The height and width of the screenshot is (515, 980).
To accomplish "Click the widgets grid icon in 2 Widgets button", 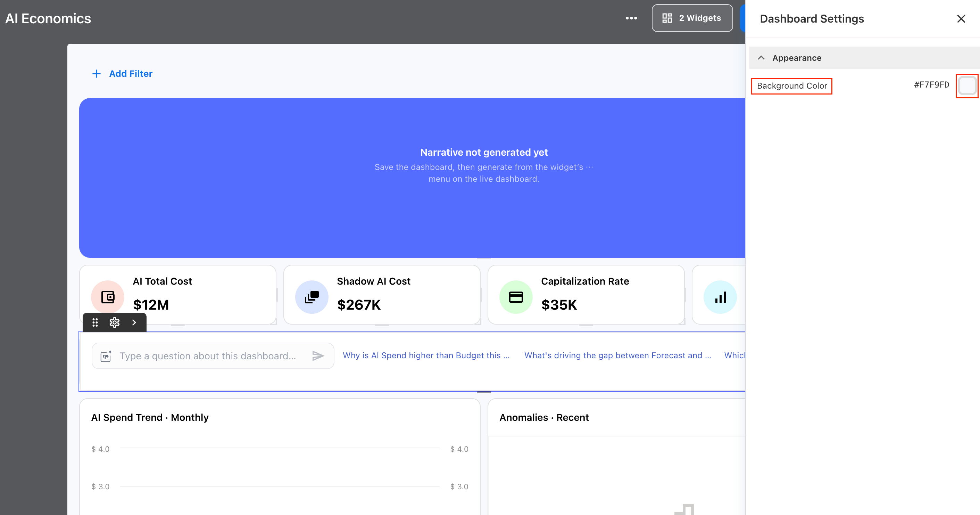I will coord(667,18).
